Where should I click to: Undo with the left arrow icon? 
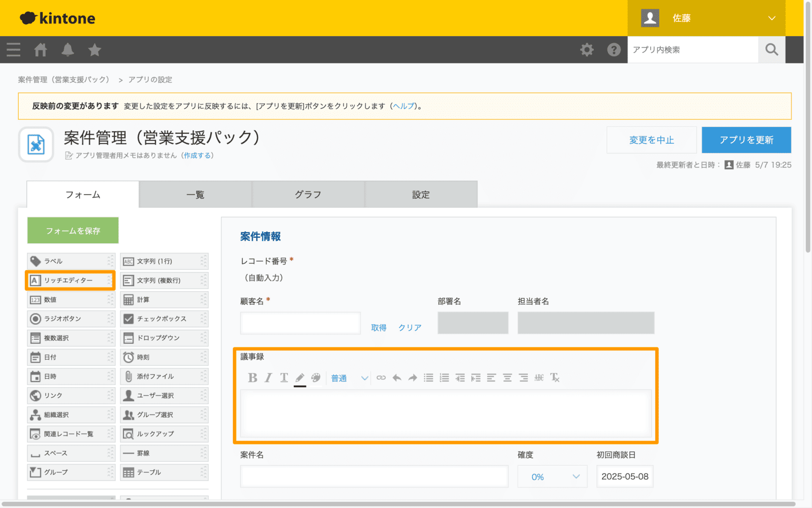pyautogui.click(x=397, y=377)
